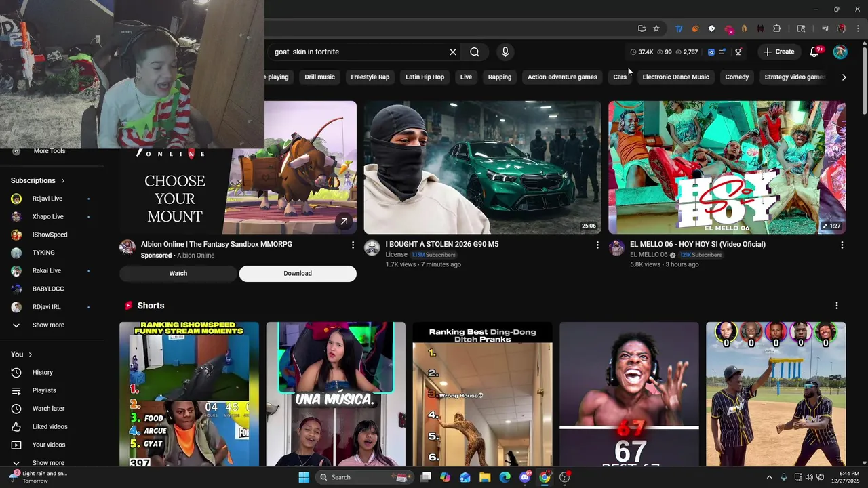Open the YouTube account avatar menu
Image resolution: width=868 pixels, height=488 pixels.
(x=840, y=52)
